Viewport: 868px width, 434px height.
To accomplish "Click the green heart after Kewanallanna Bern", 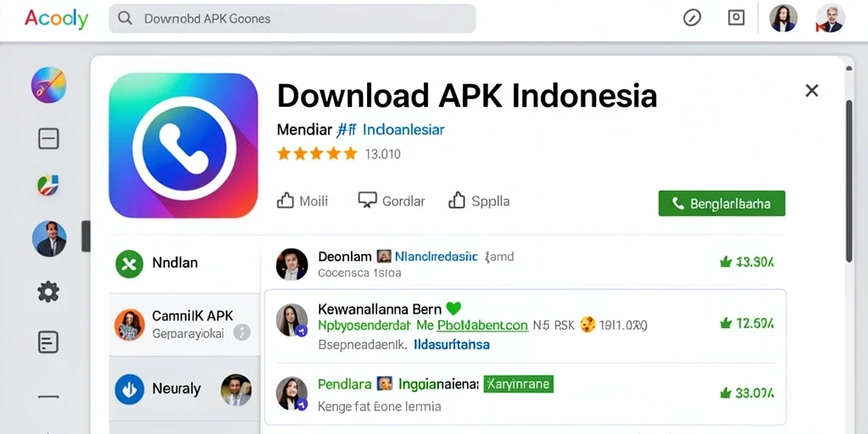I will coord(453,308).
